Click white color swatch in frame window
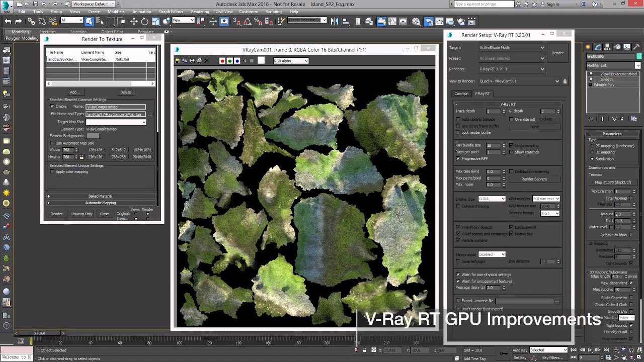Image resolution: width=644 pixels, height=362 pixels. click(x=261, y=61)
